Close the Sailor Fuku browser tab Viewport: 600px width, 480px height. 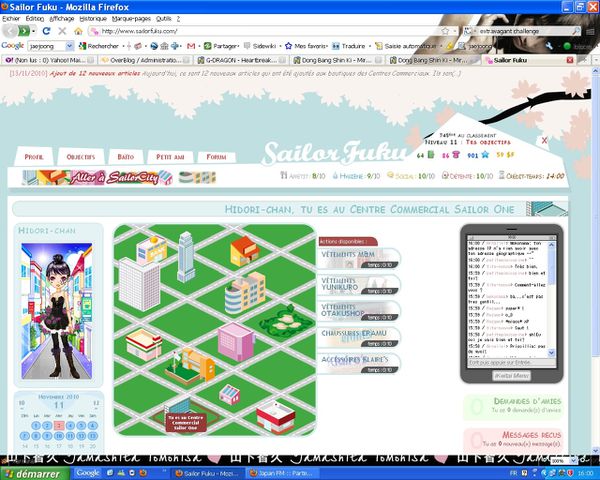[570, 60]
